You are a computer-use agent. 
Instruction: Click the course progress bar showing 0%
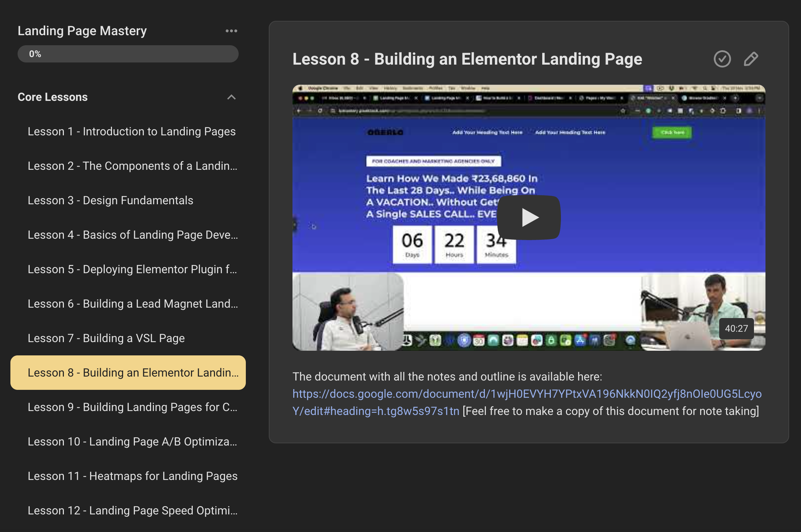click(128, 54)
